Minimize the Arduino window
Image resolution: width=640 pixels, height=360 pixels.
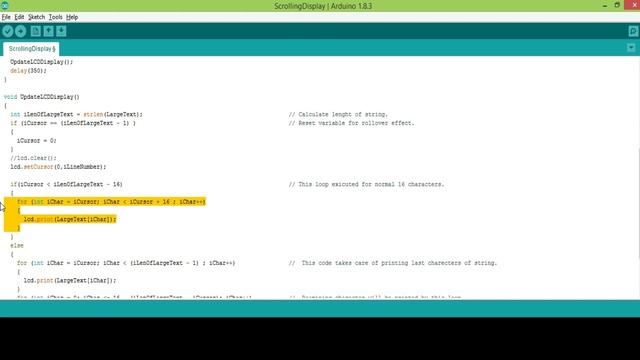[x=604, y=6]
